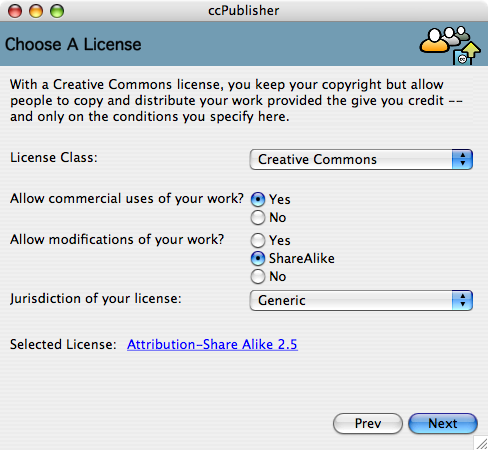Open the License Class dropdown

[x=361, y=159]
